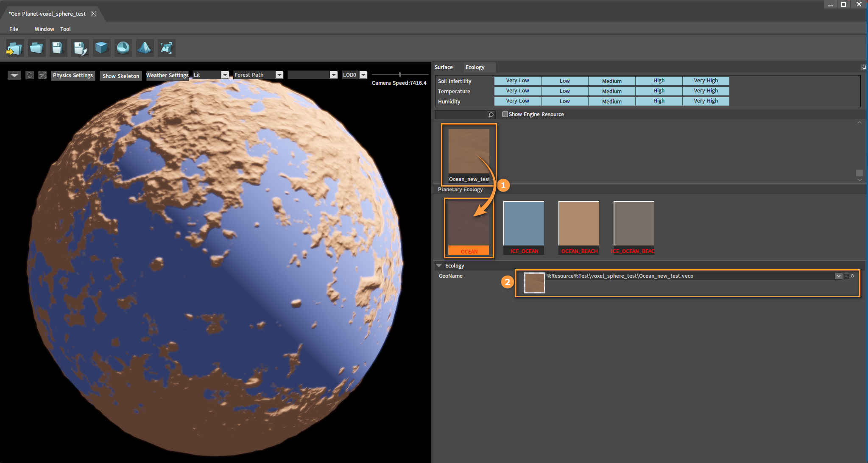Click the import folder icon with yellow arrow
The image size is (868, 463).
click(x=15, y=48)
